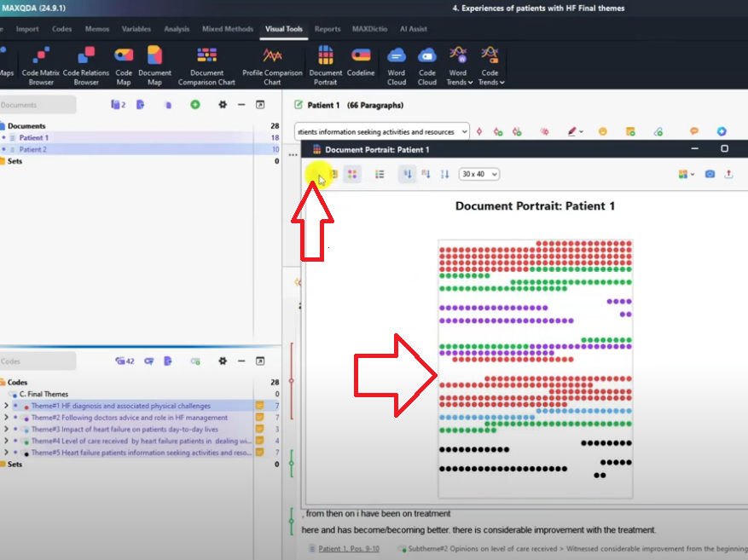This screenshot has width=748, height=560.
Task: Click the activated documents icon showing 2
Action: coord(118,104)
